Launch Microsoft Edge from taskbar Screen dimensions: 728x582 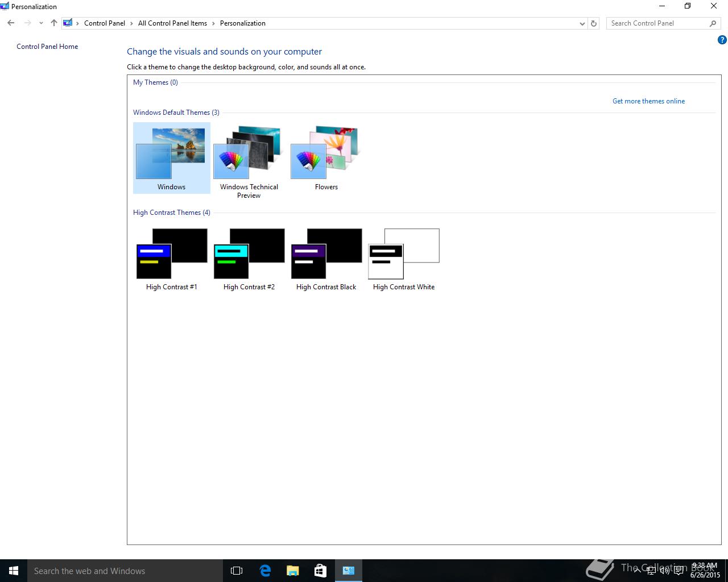click(x=265, y=571)
